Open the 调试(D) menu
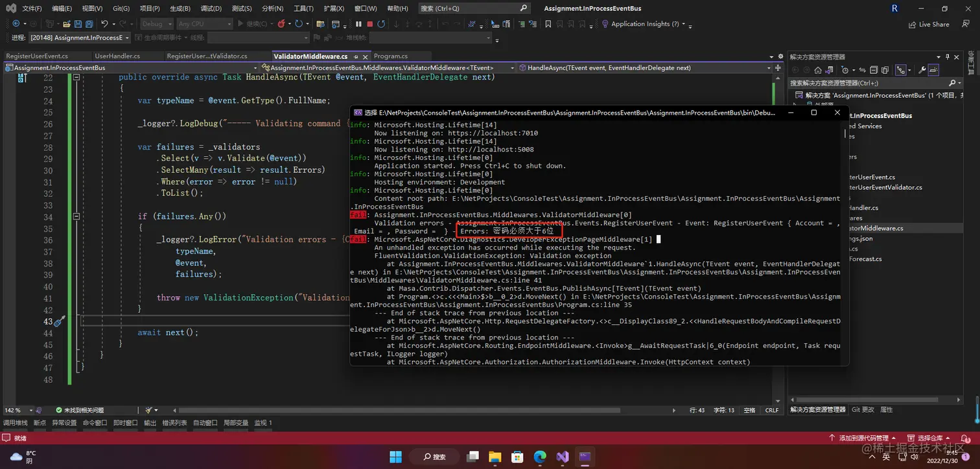Viewport: 980px width, 469px height. pos(211,8)
